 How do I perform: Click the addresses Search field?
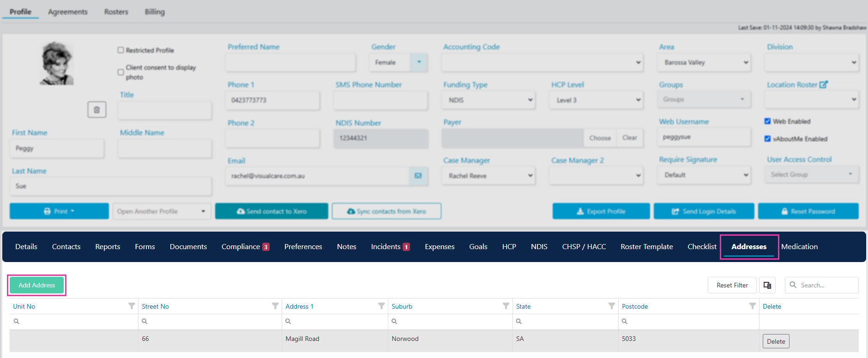click(822, 285)
